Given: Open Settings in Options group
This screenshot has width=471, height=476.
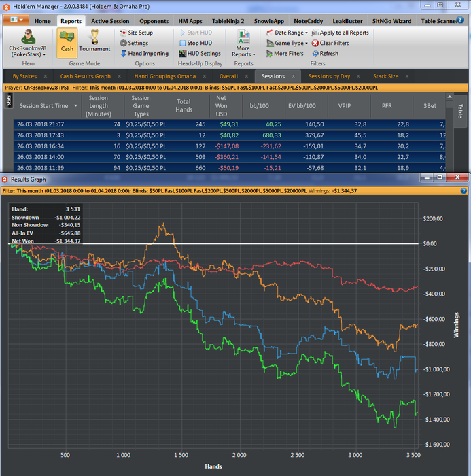Looking at the screenshot, I should click(134, 43).
